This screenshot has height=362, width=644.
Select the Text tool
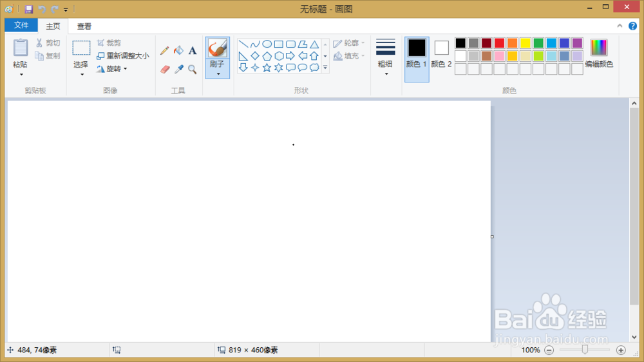(x=192, y=50)
